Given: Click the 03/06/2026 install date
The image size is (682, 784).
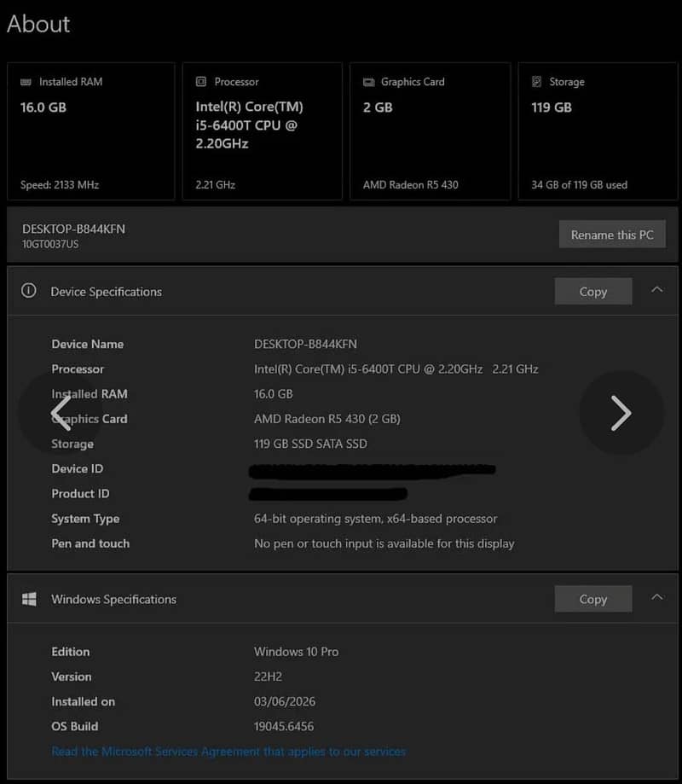Looking at the screenshot, I should point(284,701).
